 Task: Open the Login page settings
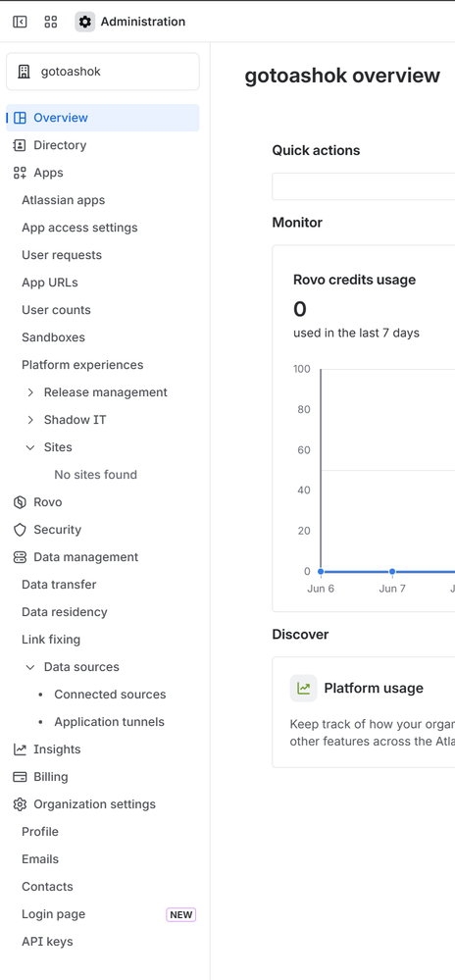pyautogui.click(x=53, y=913)
